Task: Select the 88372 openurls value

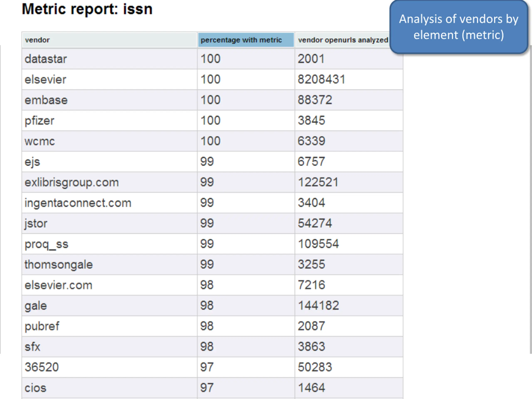Action: (x=315, y=100)
